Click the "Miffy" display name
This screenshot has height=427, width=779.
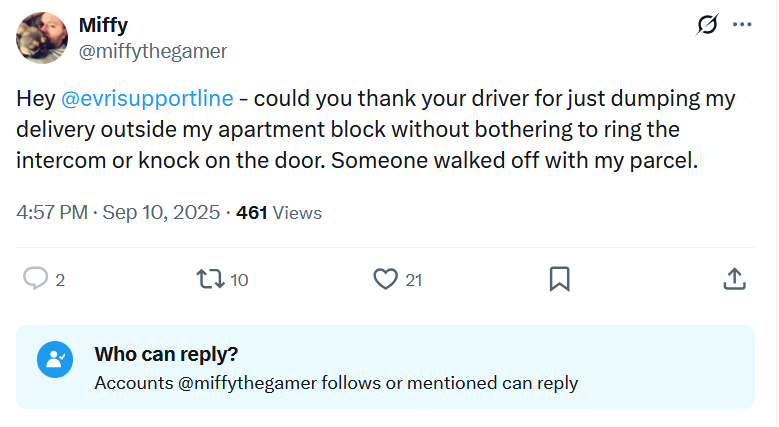coord(103,25)
